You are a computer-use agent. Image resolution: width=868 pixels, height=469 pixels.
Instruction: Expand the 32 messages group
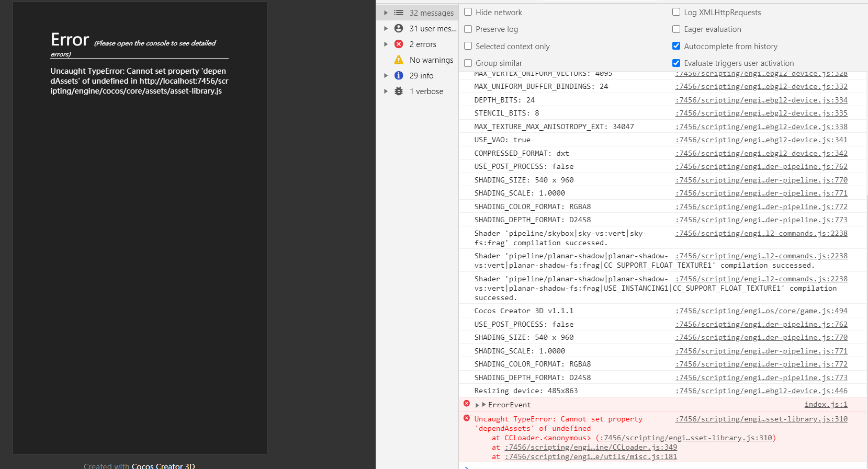pyautogui.click(x=386, y=13)
